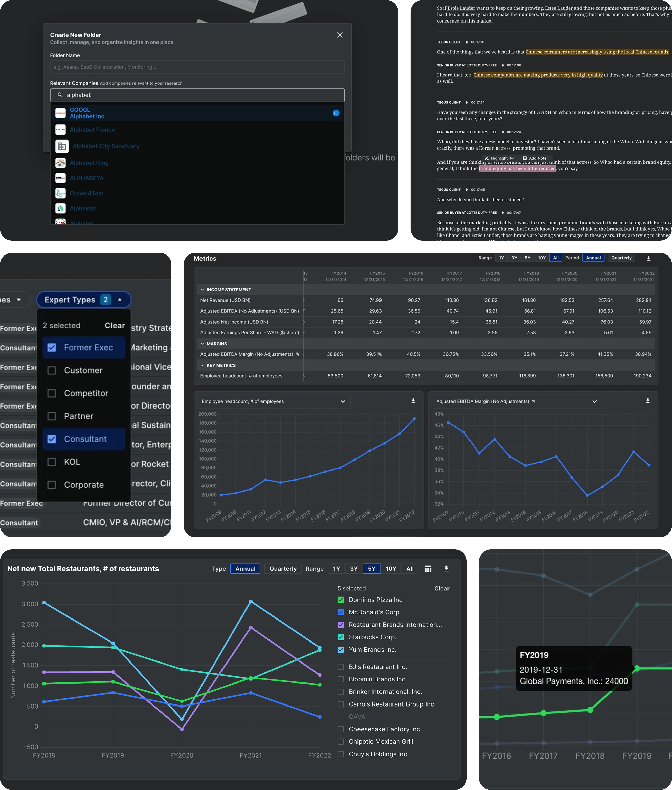This screenshot has height=790, width=672.
Task: Click the Metrics panel download icon
Action: pos(648,258)
